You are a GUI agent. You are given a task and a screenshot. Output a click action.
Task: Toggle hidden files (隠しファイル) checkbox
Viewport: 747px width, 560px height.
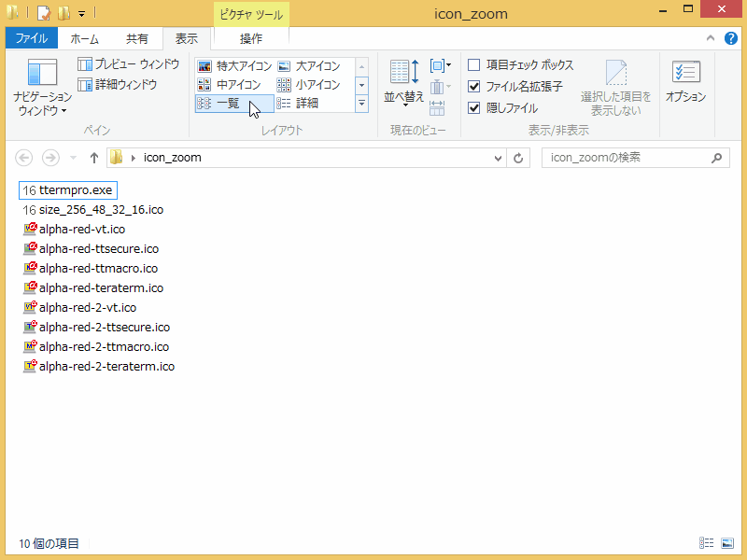tap(474, 107)
